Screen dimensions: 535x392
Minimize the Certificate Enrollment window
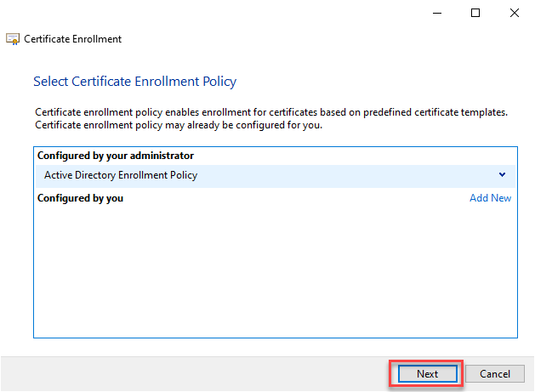click(x=436, y=13)
